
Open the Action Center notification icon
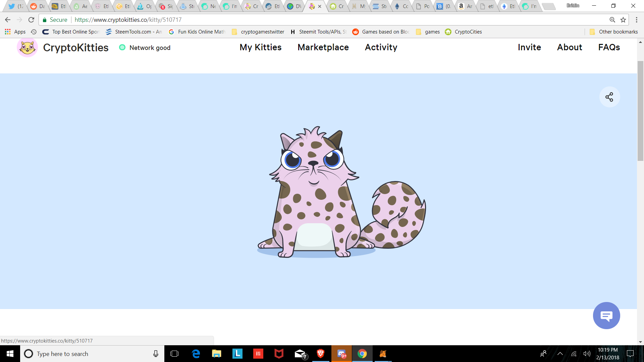(x=631, y=354)
